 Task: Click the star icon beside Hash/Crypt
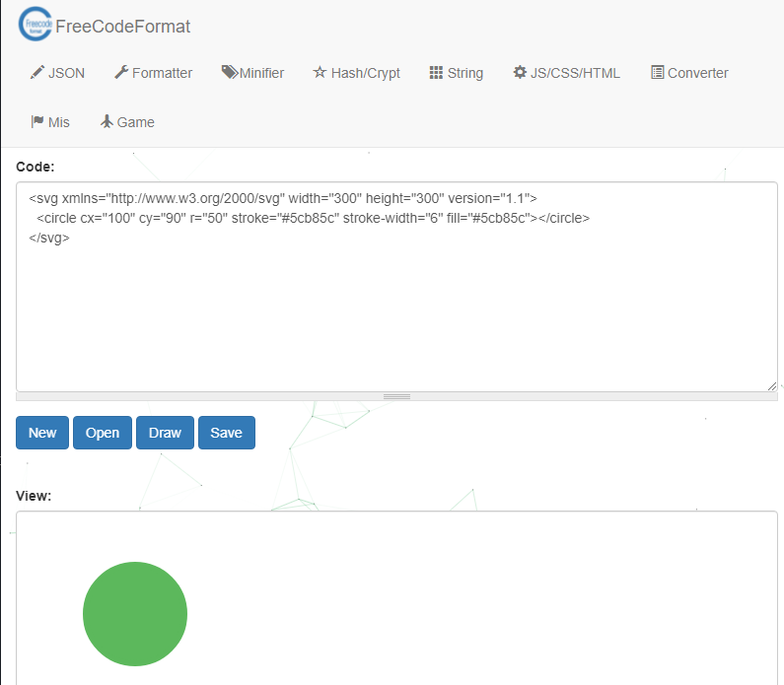point(320,73)
